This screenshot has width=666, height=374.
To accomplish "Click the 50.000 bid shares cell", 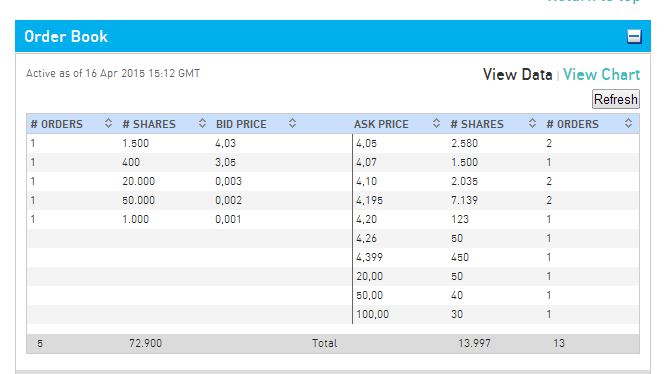I will [138, 200].
